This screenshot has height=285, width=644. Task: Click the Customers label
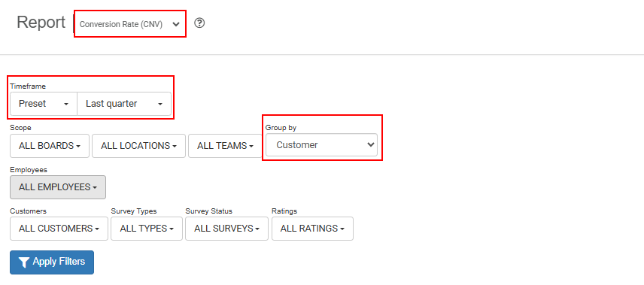(x=29, y=211)
